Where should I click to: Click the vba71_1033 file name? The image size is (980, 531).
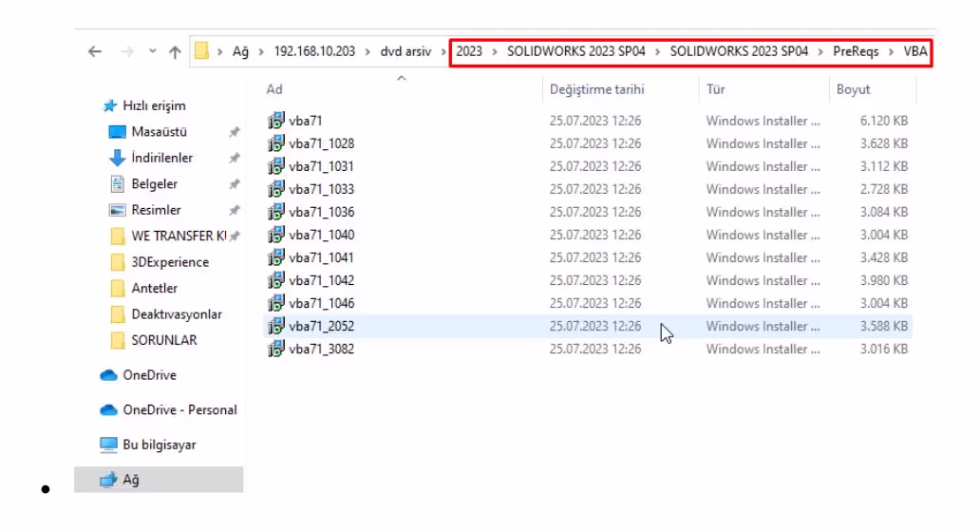(x=321, y=190)
